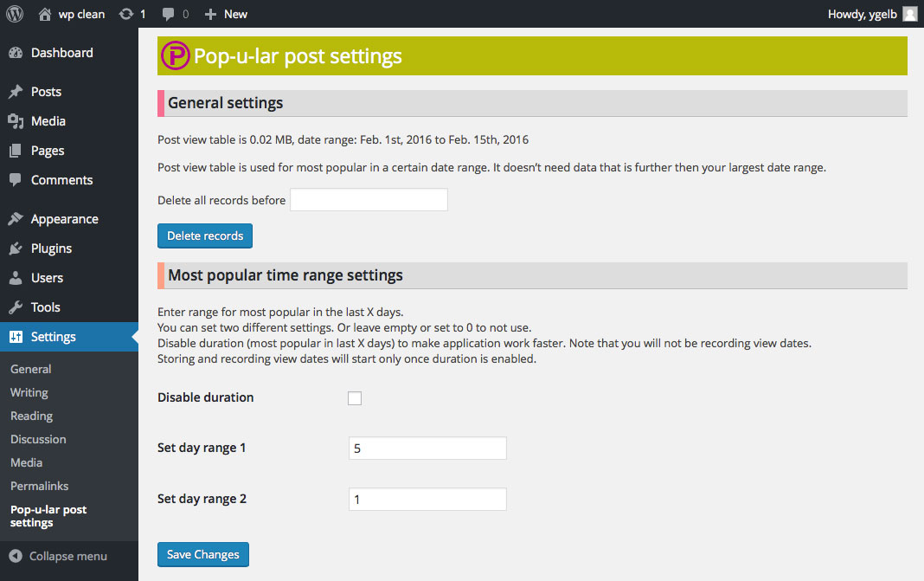
Task: Open Writing settings submenu item
Action: pyautogui.click(x=29, y=393)
